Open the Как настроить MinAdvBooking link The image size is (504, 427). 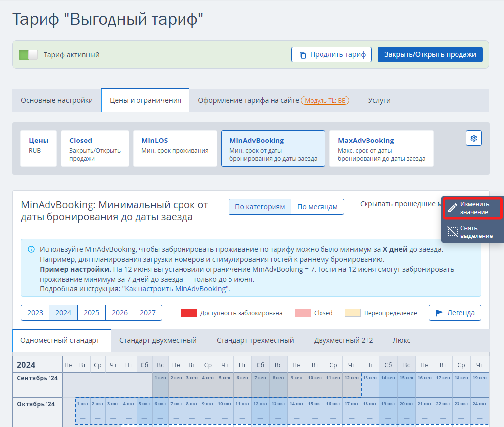(175, 289)
